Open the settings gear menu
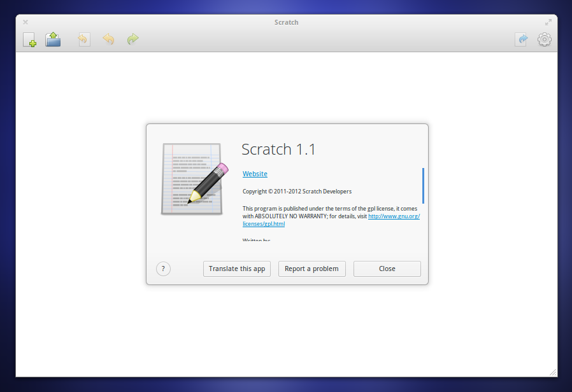This screenshot has width=572, height=392. [x=545, y=39]
